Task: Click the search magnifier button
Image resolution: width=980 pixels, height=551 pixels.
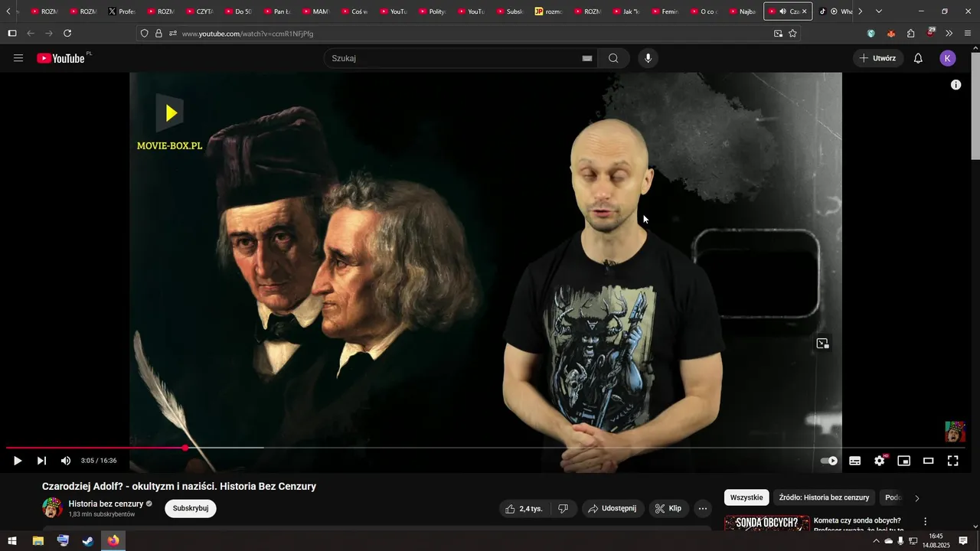Action: pyautogui.click(x=613, y=58)
